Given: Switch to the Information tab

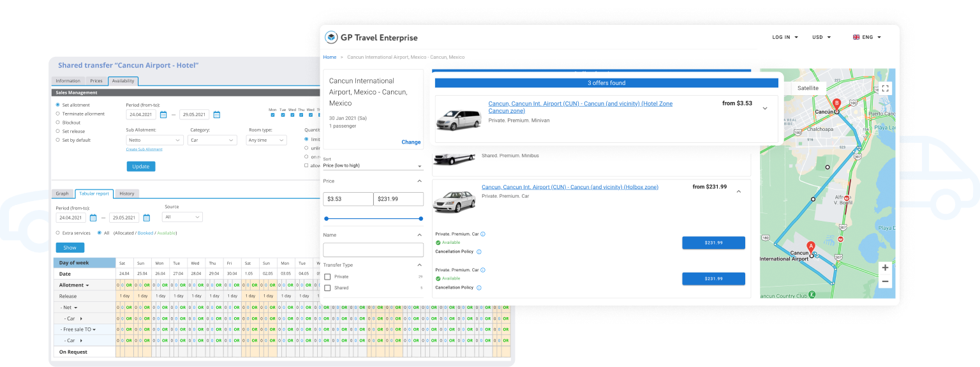Looking at the screenshot, I should tap(68, 81).
